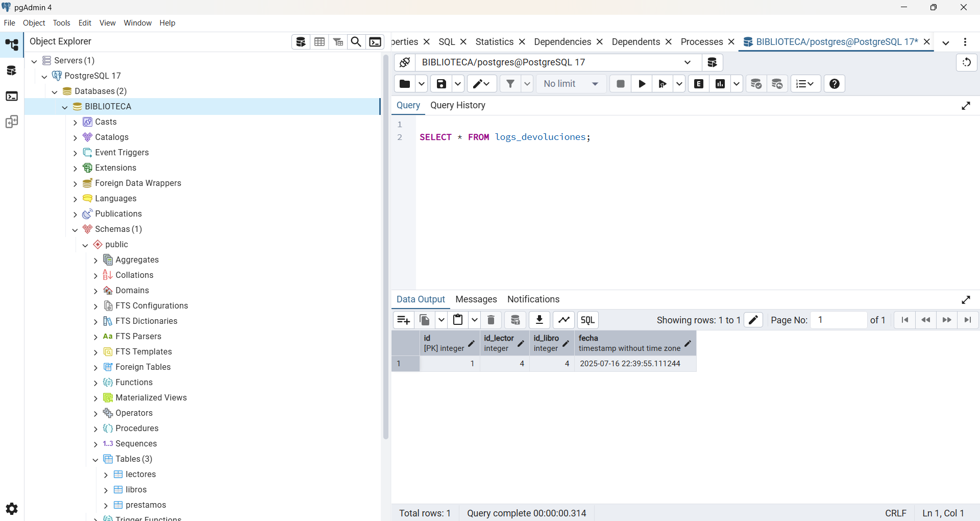
Task: Click the fecha column header
Action: click(635, 343)
